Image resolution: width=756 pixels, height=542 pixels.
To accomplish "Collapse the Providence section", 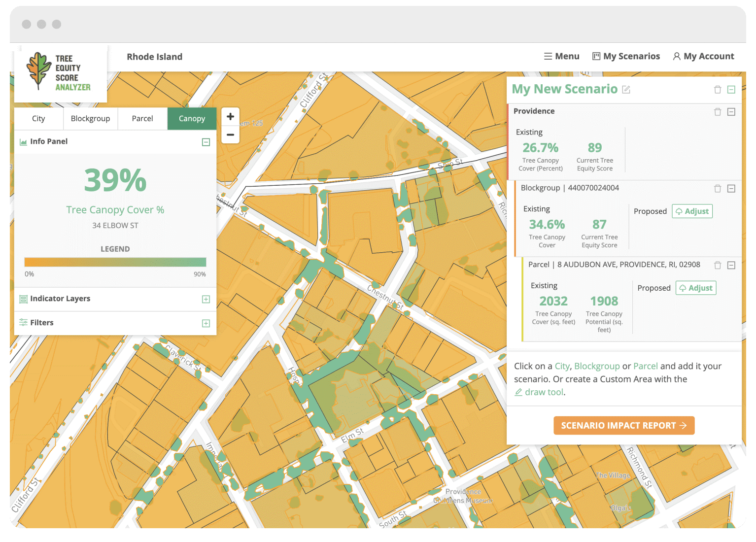I will click(731, 112).
